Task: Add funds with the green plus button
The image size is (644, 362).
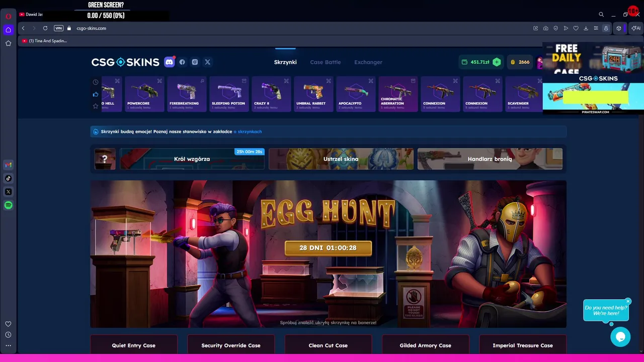Action: click(x=497, y=62)
